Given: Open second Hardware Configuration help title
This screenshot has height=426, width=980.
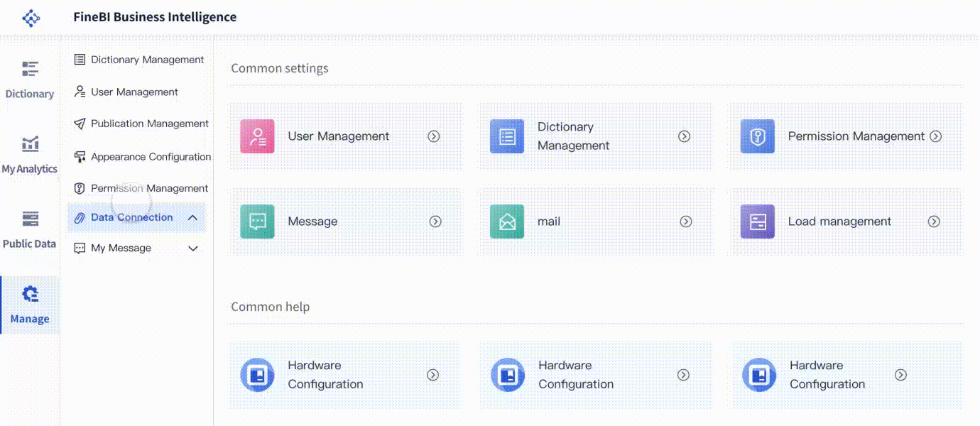Looking at the screenshot, I should pyautogui.click(x=576, y=375).
